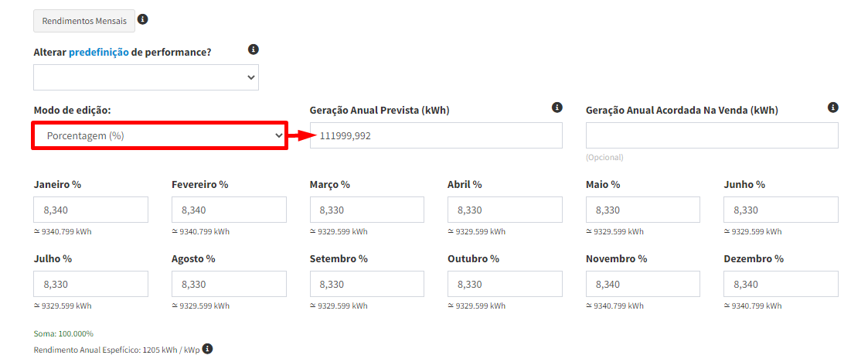Click info icon for Geração Anual Prevista
This screenshot has width=868, height=362.
pyautogui.click(x=557, y=108)
